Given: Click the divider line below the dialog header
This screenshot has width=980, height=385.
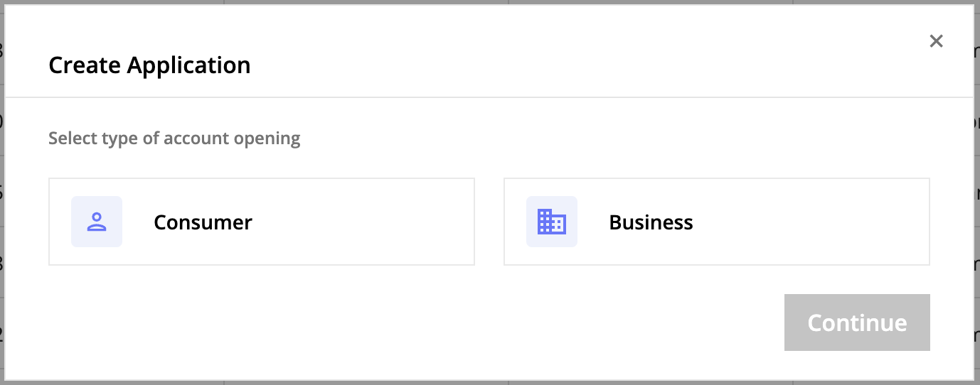Looking at the screenshot, I should [x=489, y=97].
